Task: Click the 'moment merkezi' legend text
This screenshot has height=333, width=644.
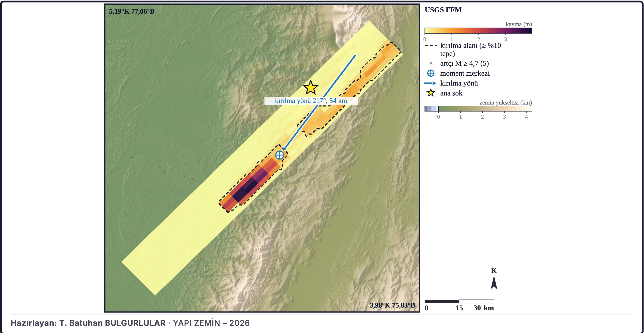Action: 465,73
